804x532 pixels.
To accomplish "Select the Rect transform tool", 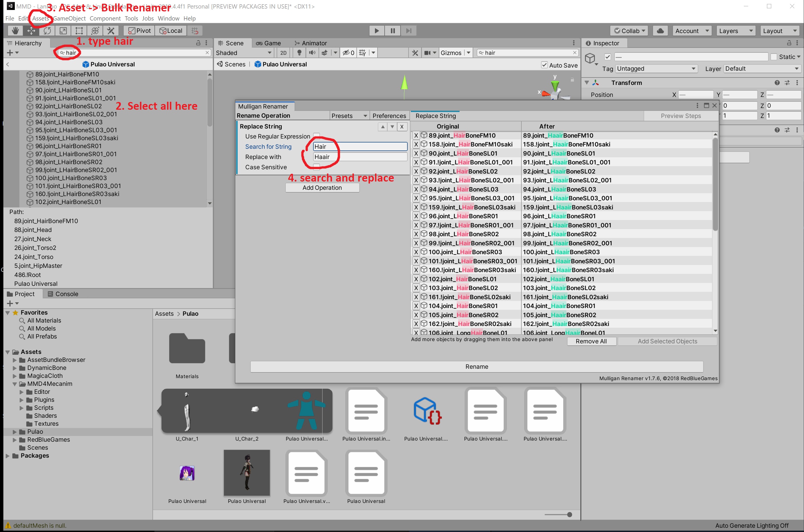I will click(x=79, y=31).
